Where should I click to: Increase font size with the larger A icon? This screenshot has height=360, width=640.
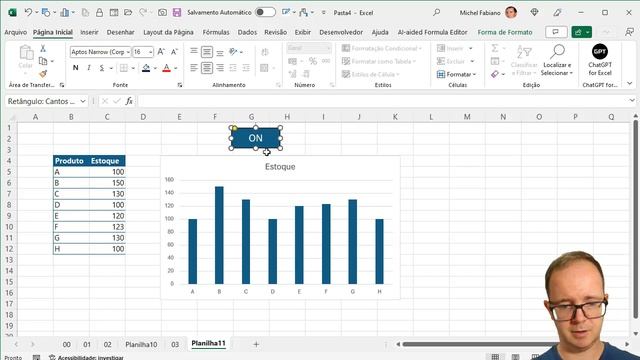click(161, 52)
